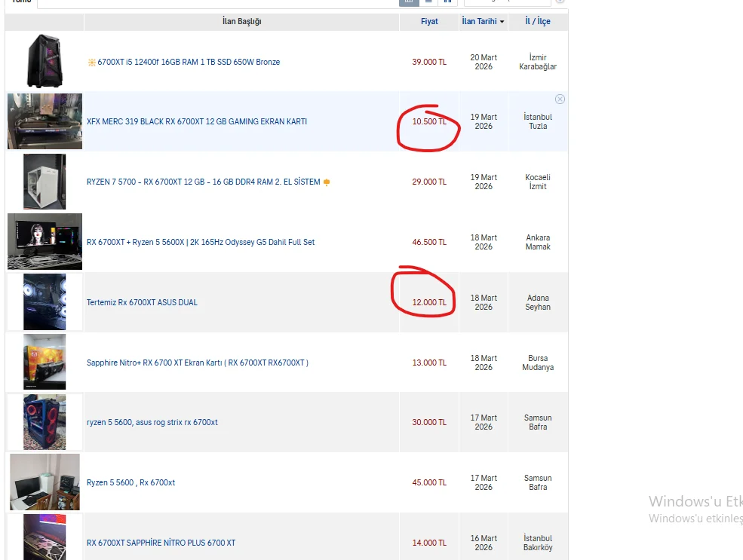Image resolution: width=743 pixels, height=560 pixels.
Task: Open listing 6700XT i5 12400f 16GB RAM
Action: pos(189,62)
